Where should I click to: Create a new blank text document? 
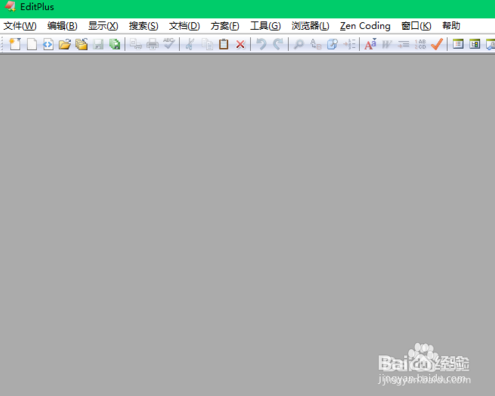[32, 44]
